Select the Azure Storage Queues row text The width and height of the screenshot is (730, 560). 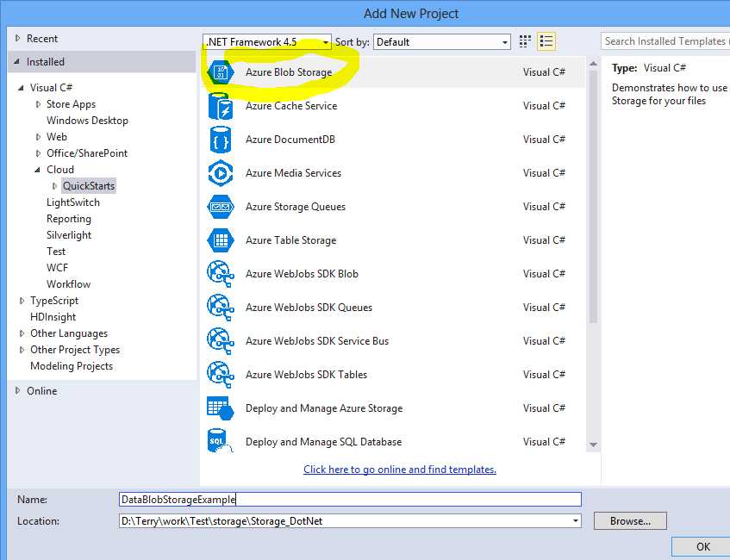[x=296, y=207]
